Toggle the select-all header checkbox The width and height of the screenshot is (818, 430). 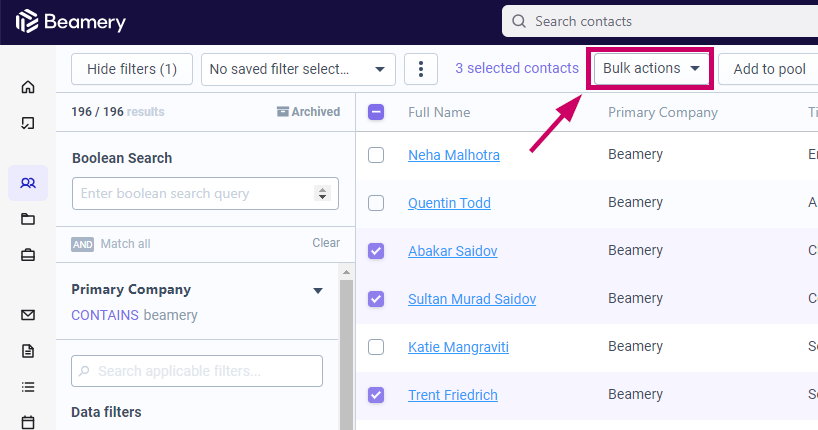[x=376, y=112]
